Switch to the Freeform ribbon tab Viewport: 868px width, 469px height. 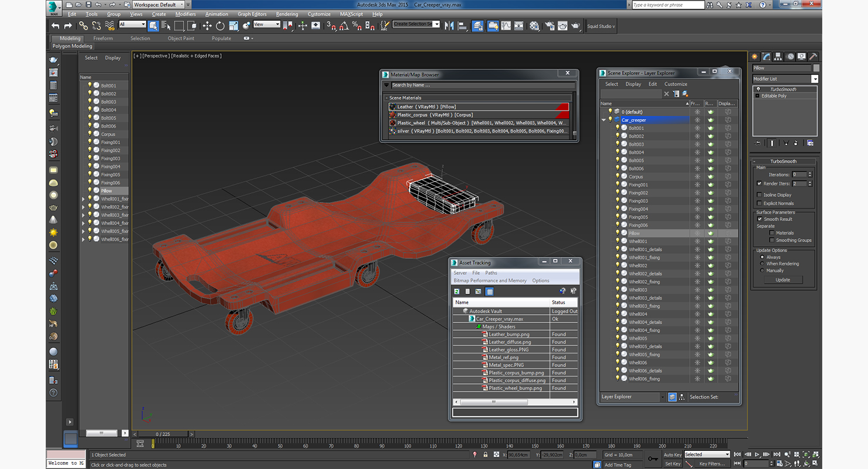pyautogui.click(x=103, y=39)
